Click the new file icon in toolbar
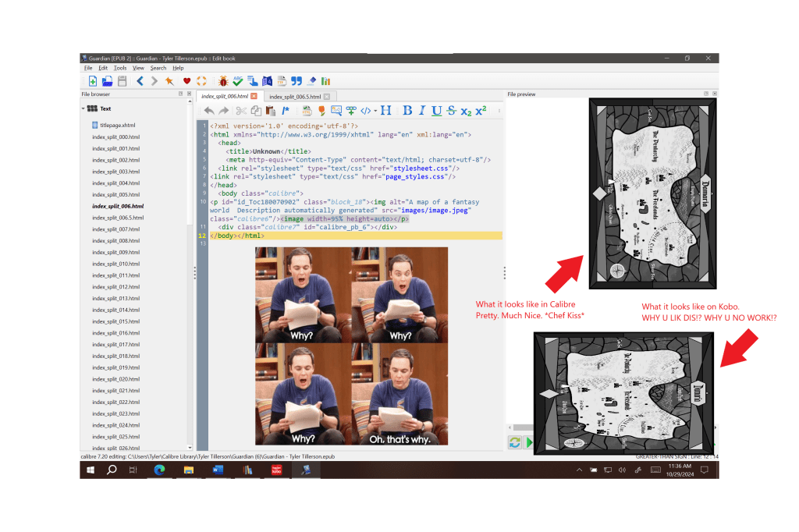The height and width of the screenshot is (532, 799). coord(92,80)
